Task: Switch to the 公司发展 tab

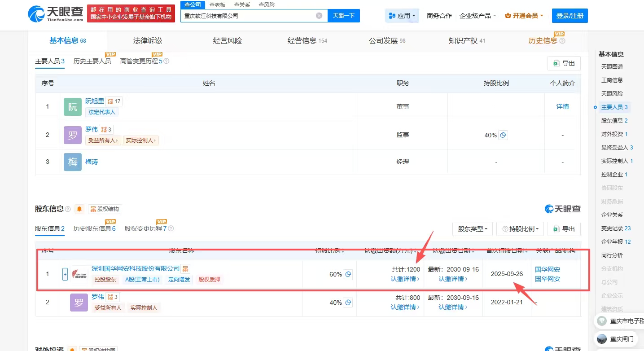Action: 387,41
